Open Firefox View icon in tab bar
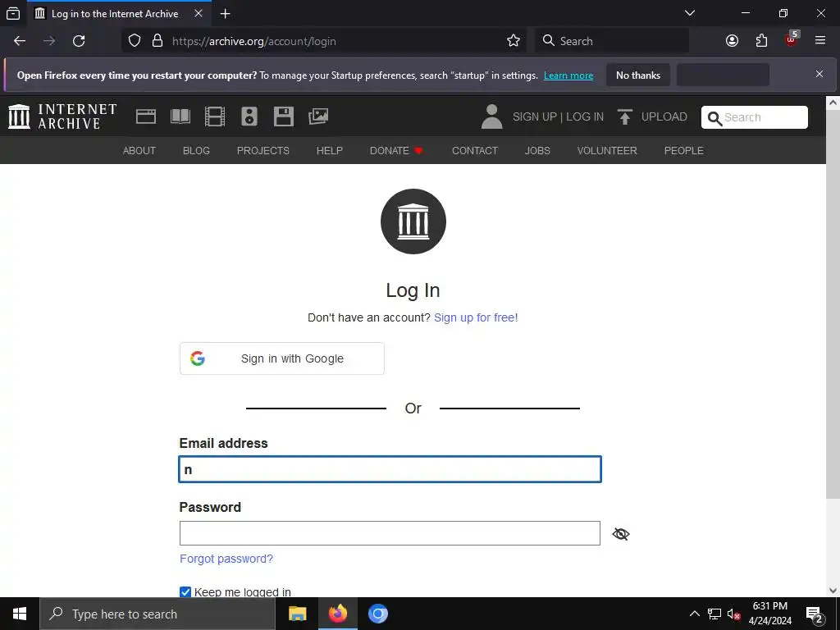This screenshot has width=840, height=630. (13, 13)
